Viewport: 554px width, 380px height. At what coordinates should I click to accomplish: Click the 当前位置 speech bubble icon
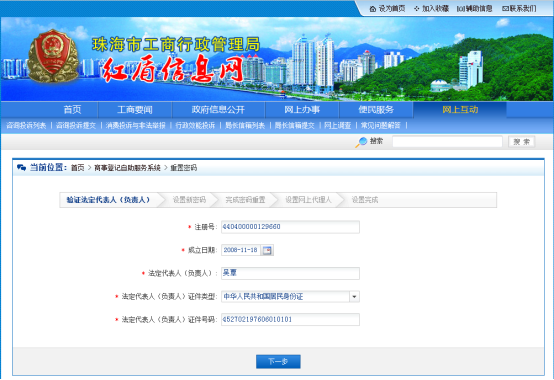[21, 167]
